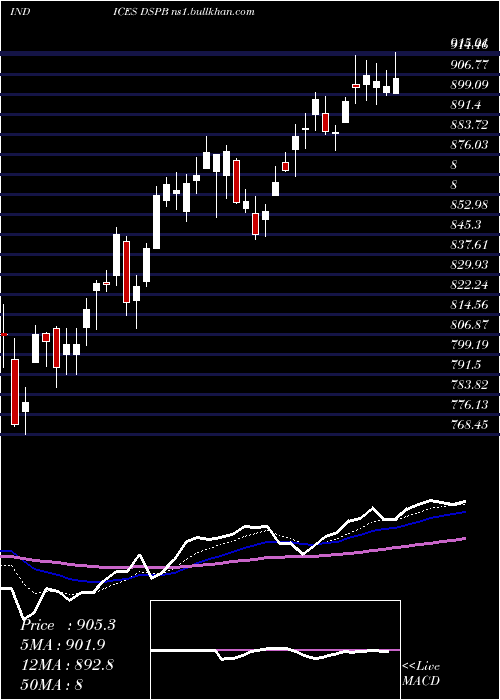The width and height of the screenshot is (500, 700).
Task: Click the 799.19 price level label
Action: tap(469, 344)
